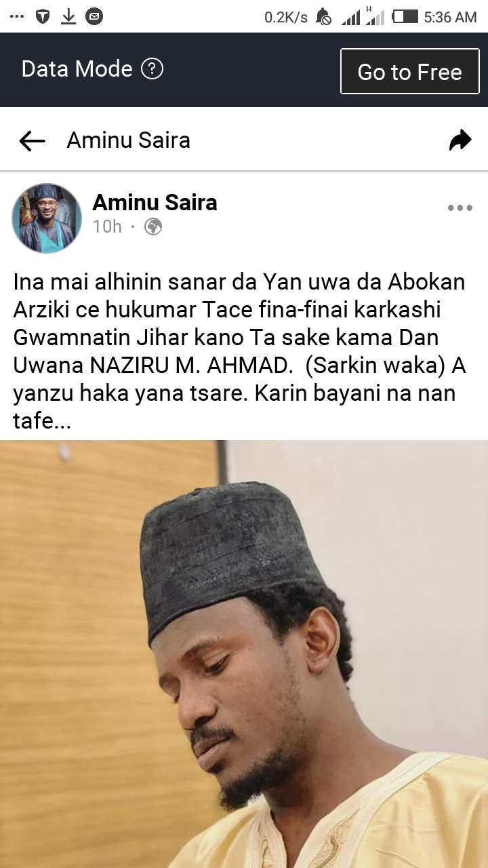Image resolution: width=488 pixels, height=868 pixels.
Task: Tap the round message notification icon
Action: tap(94, 17)
